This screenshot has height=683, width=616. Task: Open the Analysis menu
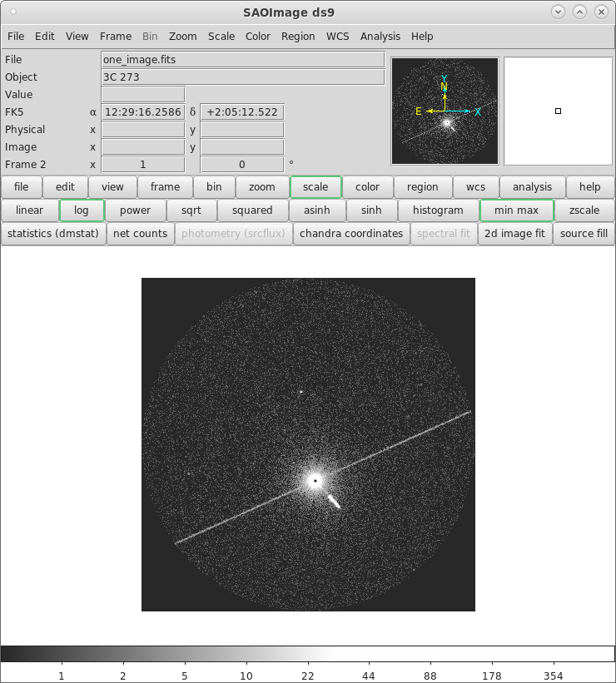click(x=380, y=37)
